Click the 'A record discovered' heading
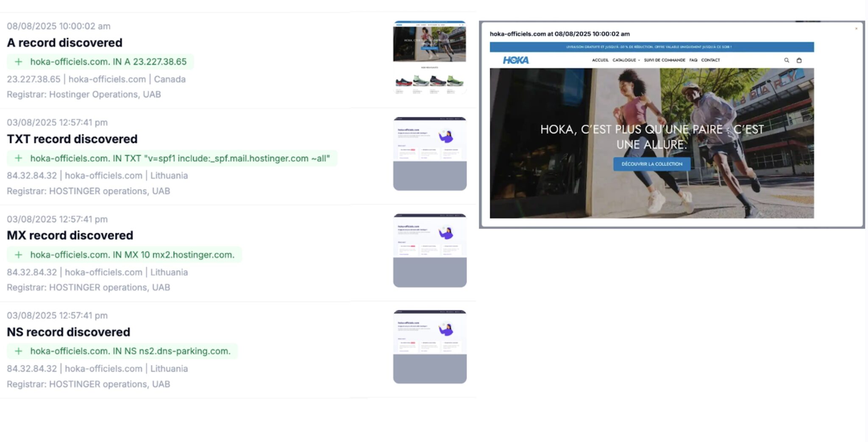This screenshot has height=442, width=868. click(x=64, y=43)
